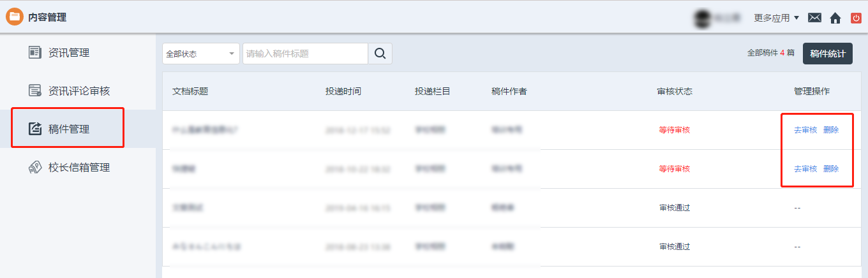Image resolution: width=868 pixels, height=278 pixels.
Task: Click the 稿件管理 edit icon in sidebar
Action: click(35, 129)
